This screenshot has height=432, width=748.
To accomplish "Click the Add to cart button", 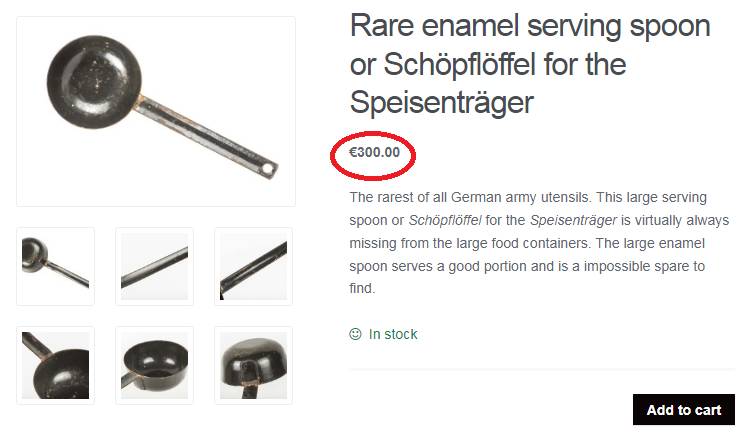I will click(683, 410).
